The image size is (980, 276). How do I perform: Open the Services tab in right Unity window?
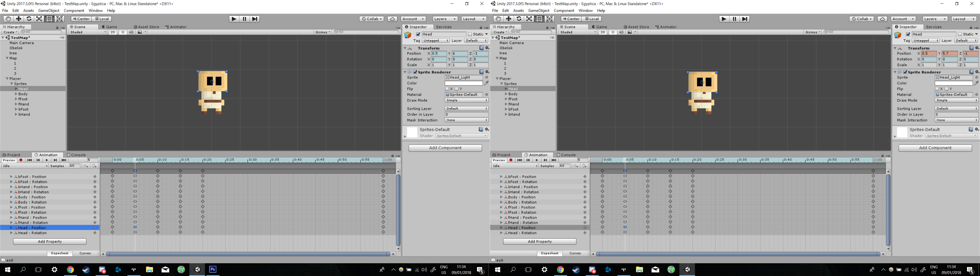[x=934, y=27]
